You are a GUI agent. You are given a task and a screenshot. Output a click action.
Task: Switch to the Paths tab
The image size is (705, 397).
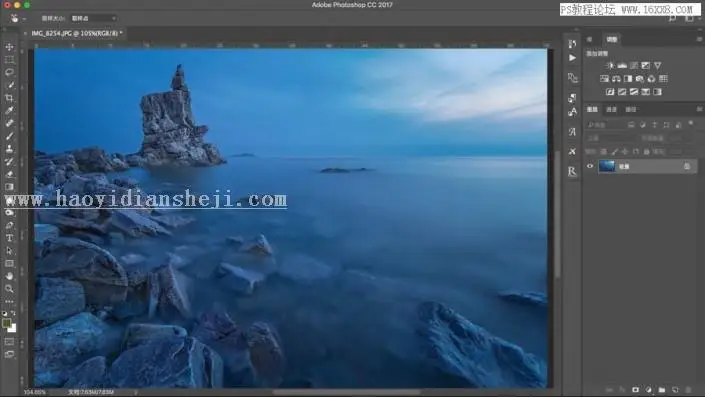pyautogui.click(x=631, y=109)
